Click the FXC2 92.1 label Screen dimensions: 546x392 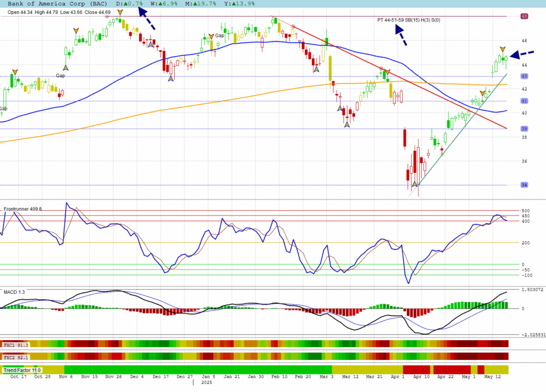16,357
